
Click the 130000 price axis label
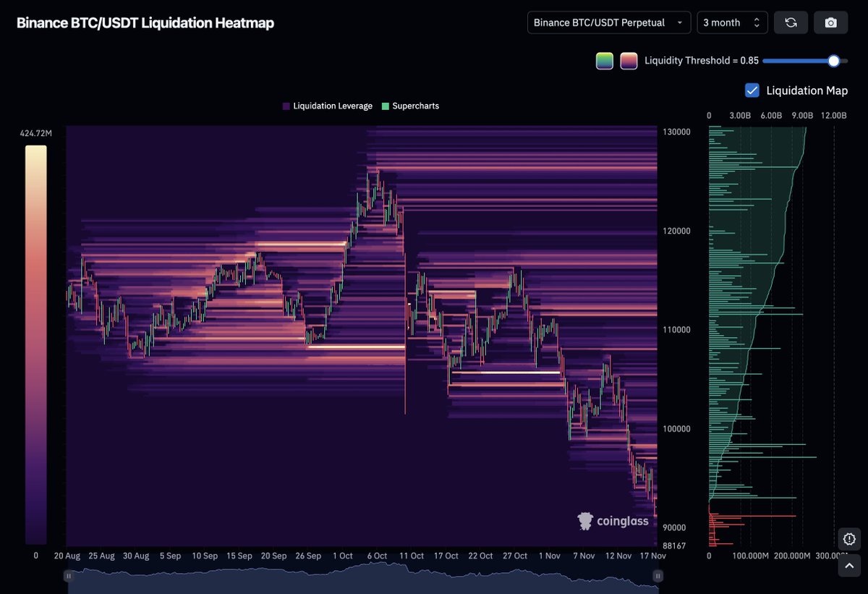point(676,132)
